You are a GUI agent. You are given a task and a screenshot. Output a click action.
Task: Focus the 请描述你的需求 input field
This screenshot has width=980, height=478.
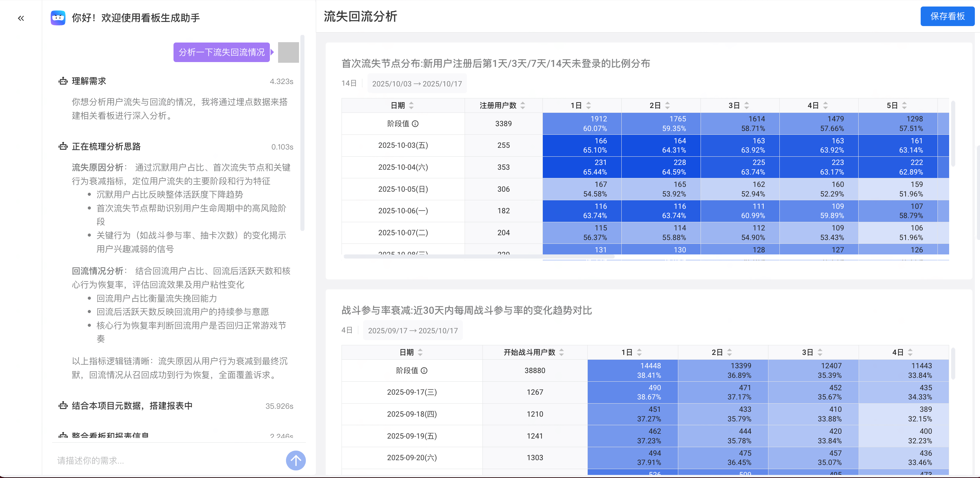(167, 460)
